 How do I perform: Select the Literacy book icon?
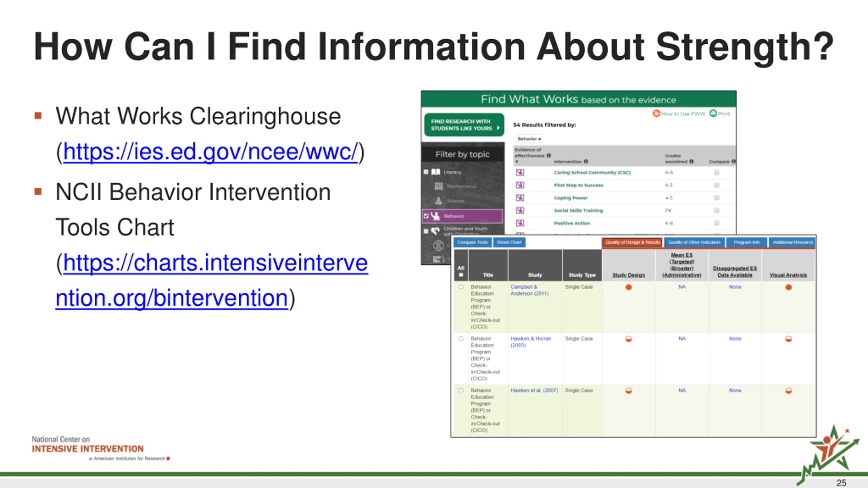[436, 172]
